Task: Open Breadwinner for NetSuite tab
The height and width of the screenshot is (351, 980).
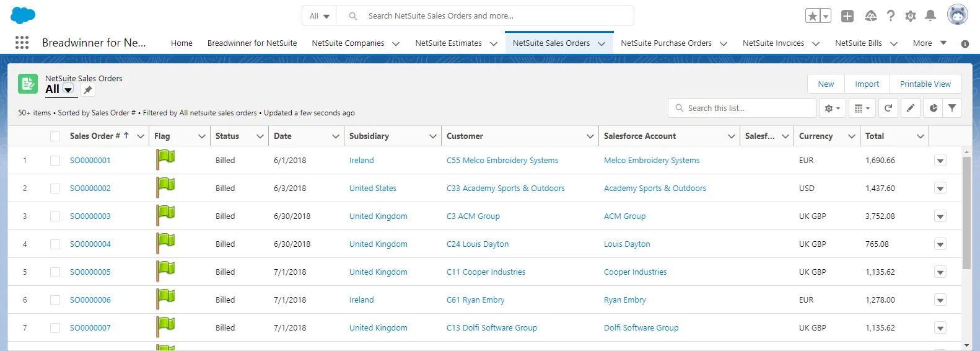Action: coord(252,43)
